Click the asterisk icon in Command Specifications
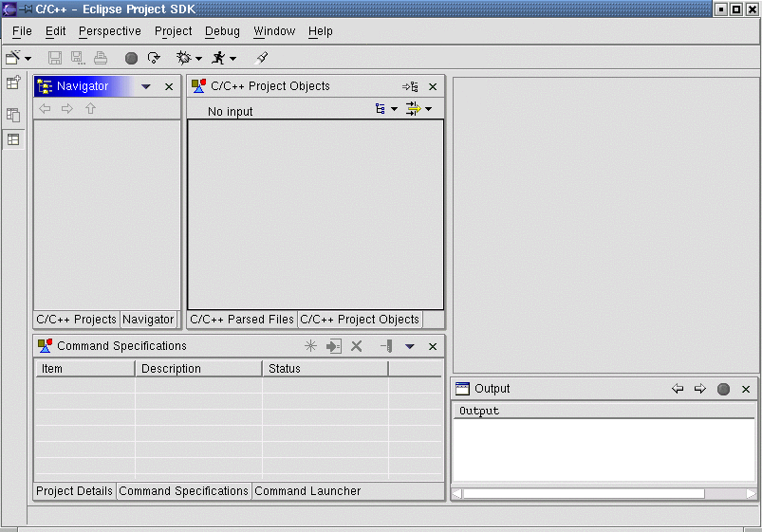This screenshot has width=762, height=532. 310,346
